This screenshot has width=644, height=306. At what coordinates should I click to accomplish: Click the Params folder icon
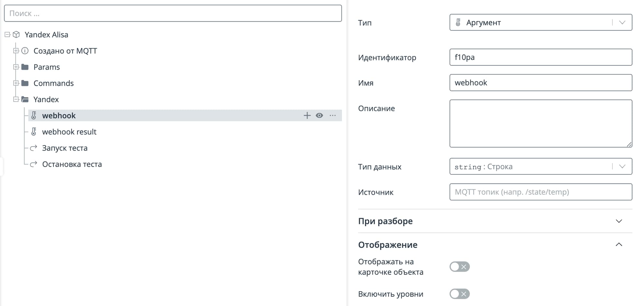point(25,67)
